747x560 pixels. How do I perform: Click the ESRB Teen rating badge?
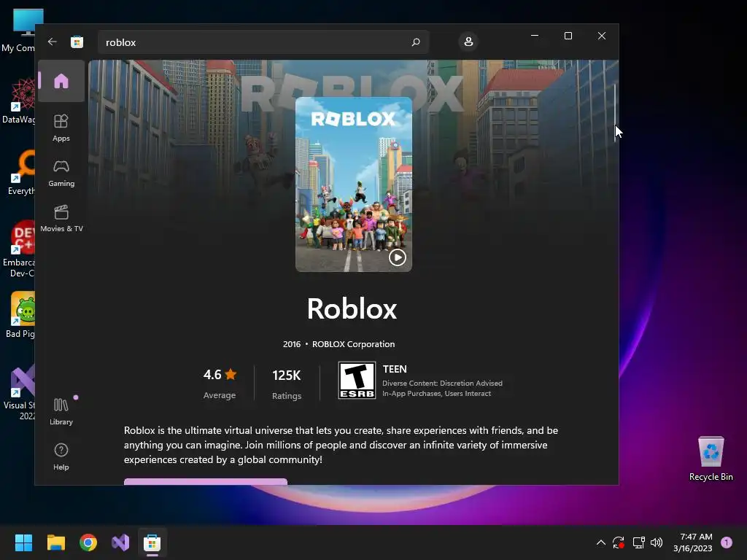click(x=357, y=380)
